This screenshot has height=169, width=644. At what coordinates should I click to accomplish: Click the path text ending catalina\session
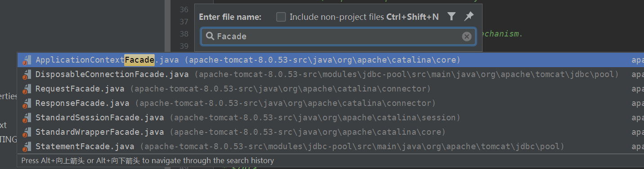tap(315, 118)
